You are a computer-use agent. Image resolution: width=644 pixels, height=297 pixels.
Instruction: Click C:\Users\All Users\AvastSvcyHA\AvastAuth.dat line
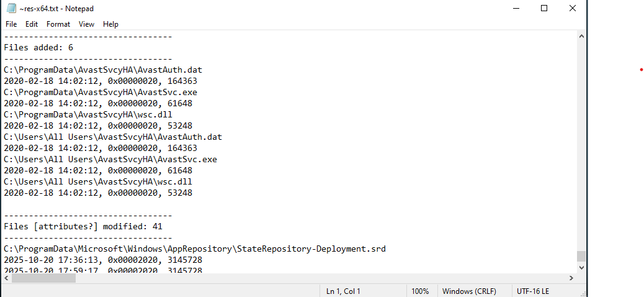click(x=113, y=137)
